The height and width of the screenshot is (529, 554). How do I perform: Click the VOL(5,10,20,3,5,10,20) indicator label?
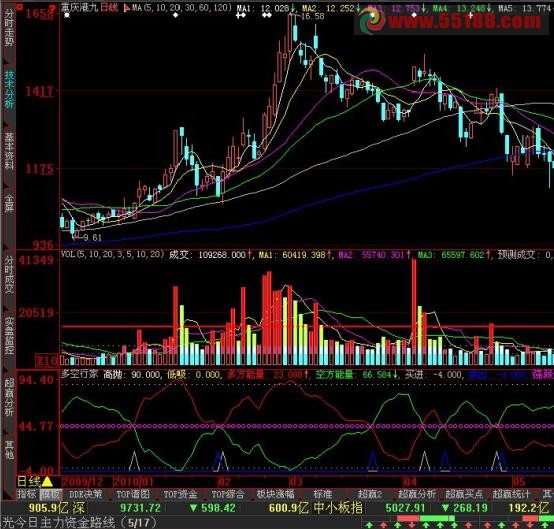(113, 254)
